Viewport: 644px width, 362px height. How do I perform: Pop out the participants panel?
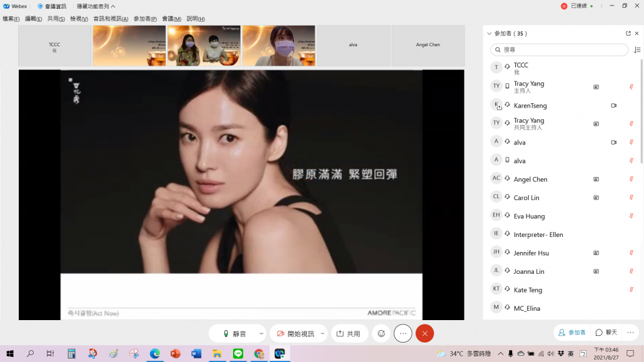point(628,33)
